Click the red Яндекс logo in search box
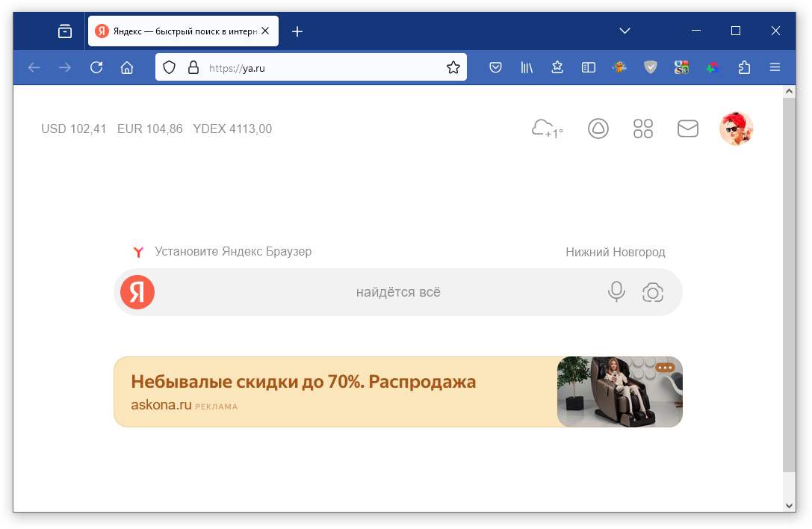 (137, 292)
